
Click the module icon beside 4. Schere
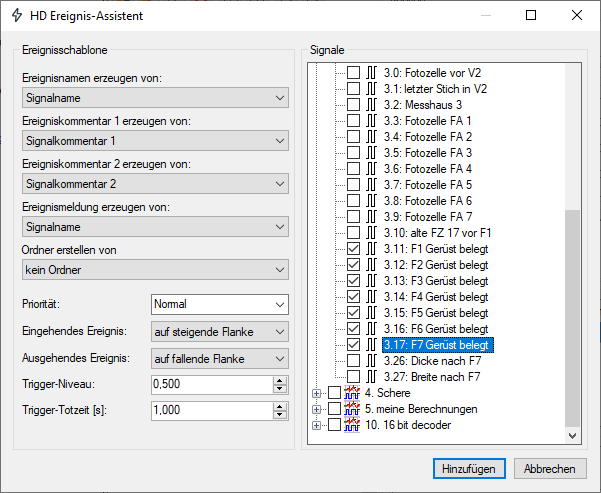(351, 393)
